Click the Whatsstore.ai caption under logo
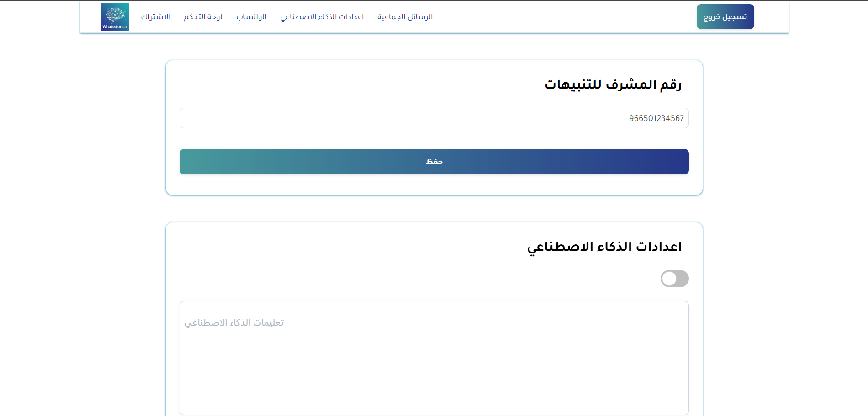 tap(115, 27)
